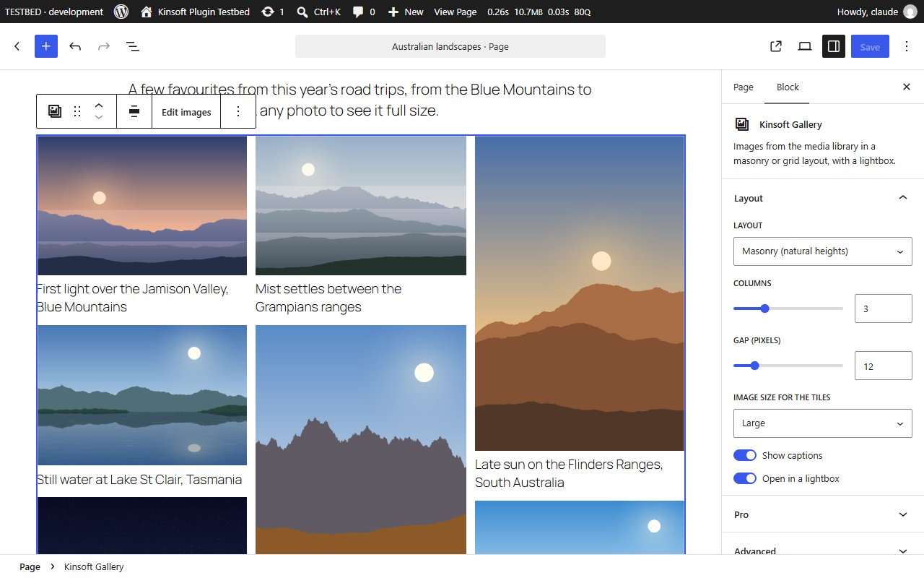
Task: Select the Flinders Ranges sunset image
Action: [580, 293]
